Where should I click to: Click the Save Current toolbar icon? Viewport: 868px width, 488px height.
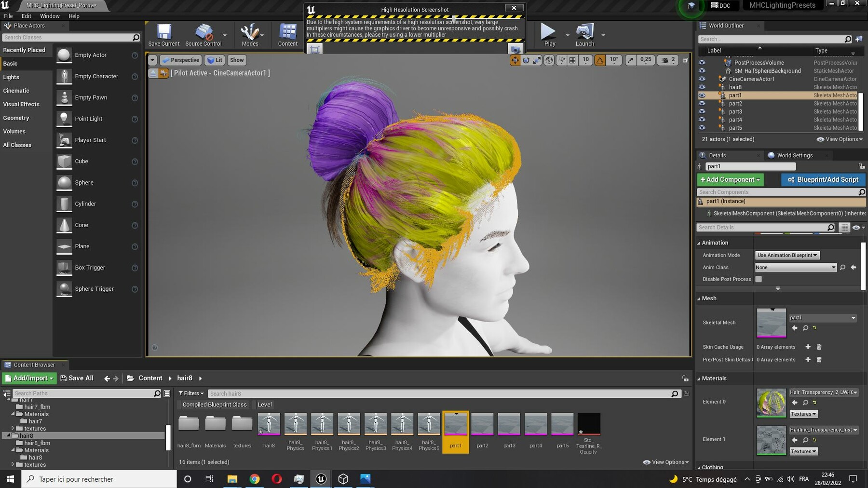[x=164, y=35]
